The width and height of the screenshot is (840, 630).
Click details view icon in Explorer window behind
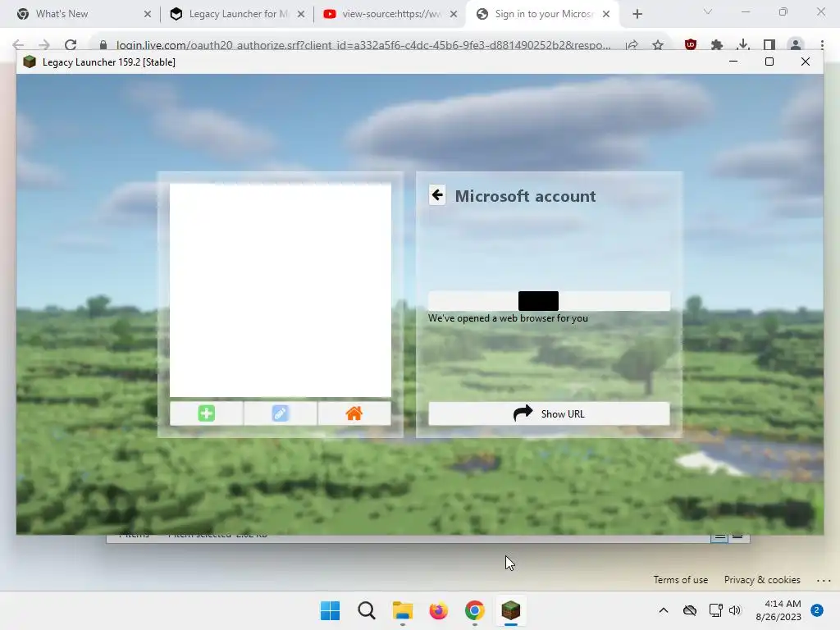pyautogui.click(x=719, y=538)
